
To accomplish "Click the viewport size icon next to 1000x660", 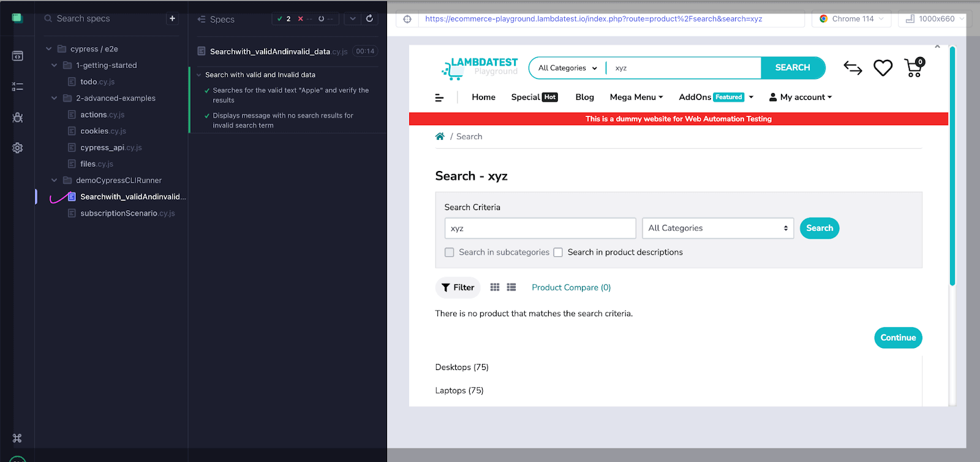I will (x=910, y=19).
